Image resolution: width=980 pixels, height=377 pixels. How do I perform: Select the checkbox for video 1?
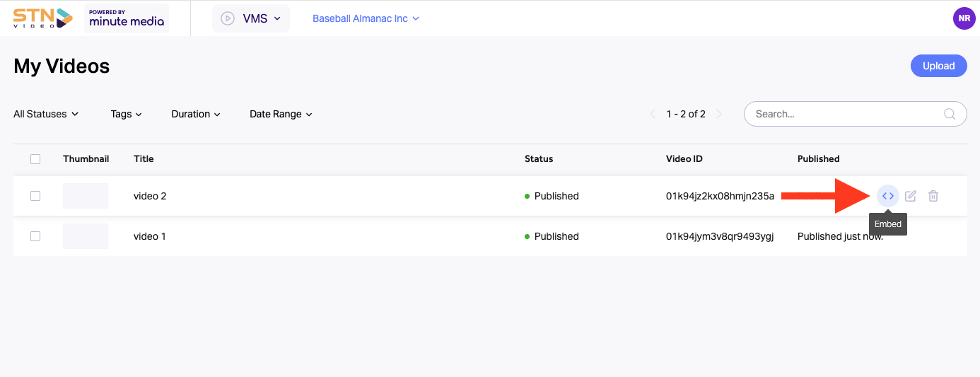(35, 236)
